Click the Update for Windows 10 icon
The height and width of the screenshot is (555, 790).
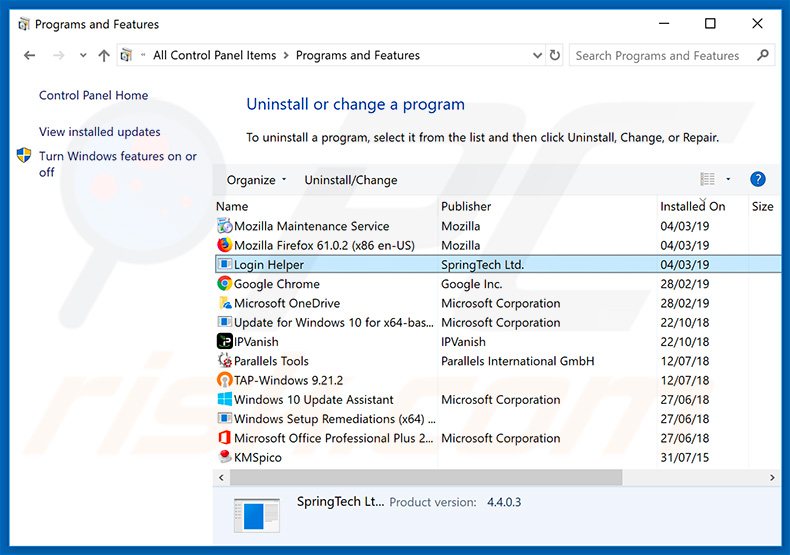point(225,322)
